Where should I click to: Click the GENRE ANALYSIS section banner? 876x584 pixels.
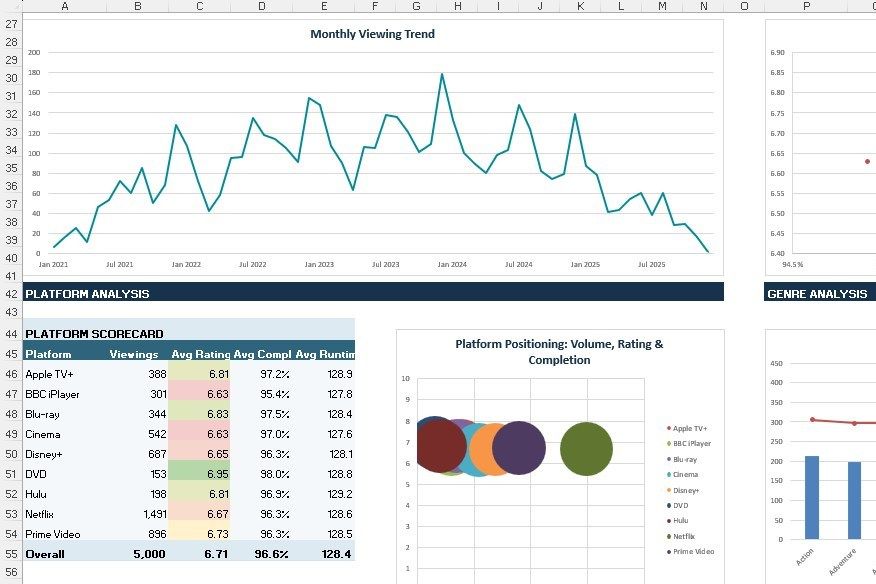[x=820, y=292]
